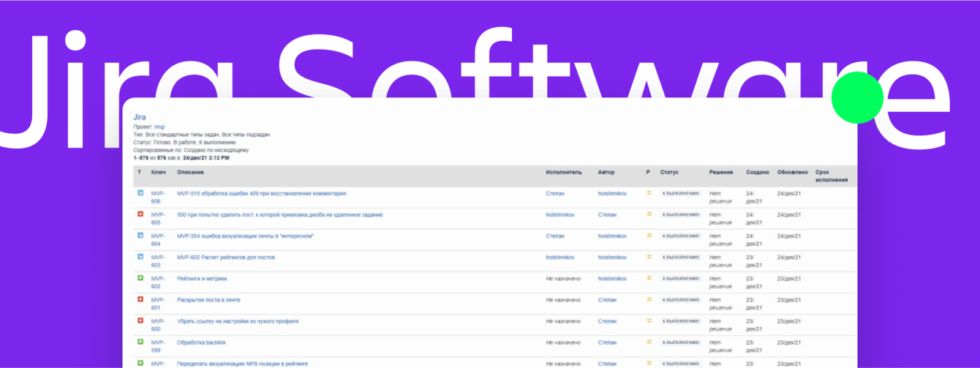Click the "Создано" column header
This screenshot has height=368, width=980.
[757, 173]
